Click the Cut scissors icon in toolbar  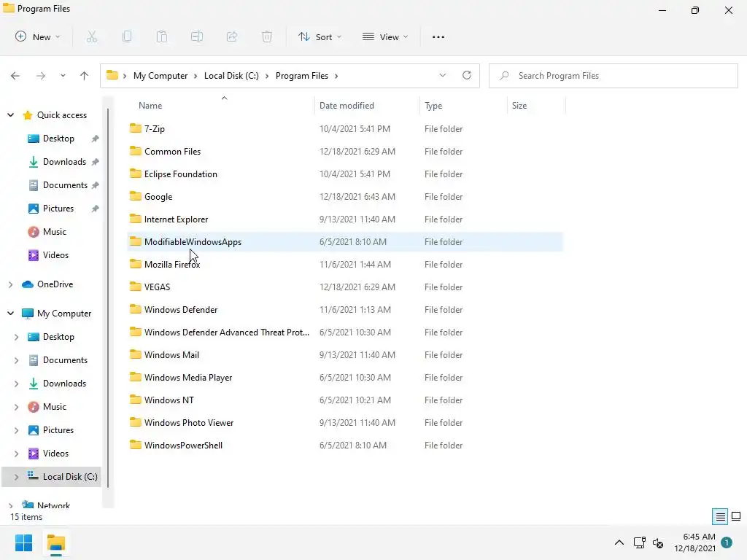coord(92,36)
